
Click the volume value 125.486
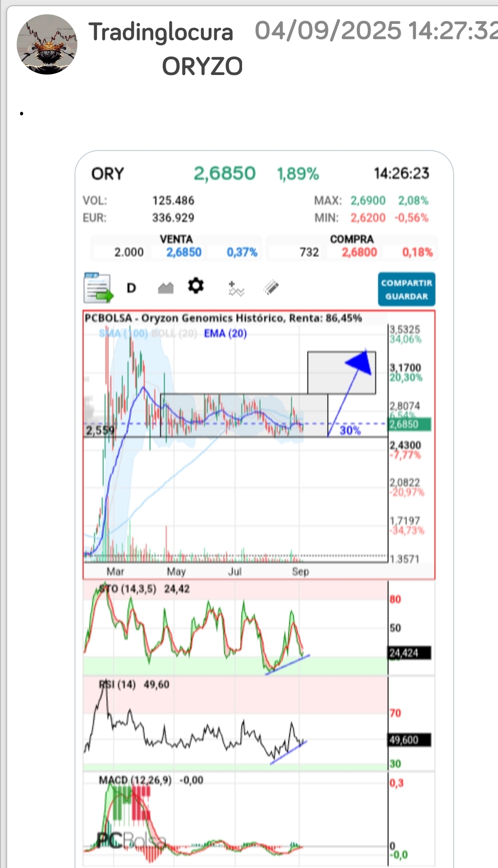[x=173, y=201]
